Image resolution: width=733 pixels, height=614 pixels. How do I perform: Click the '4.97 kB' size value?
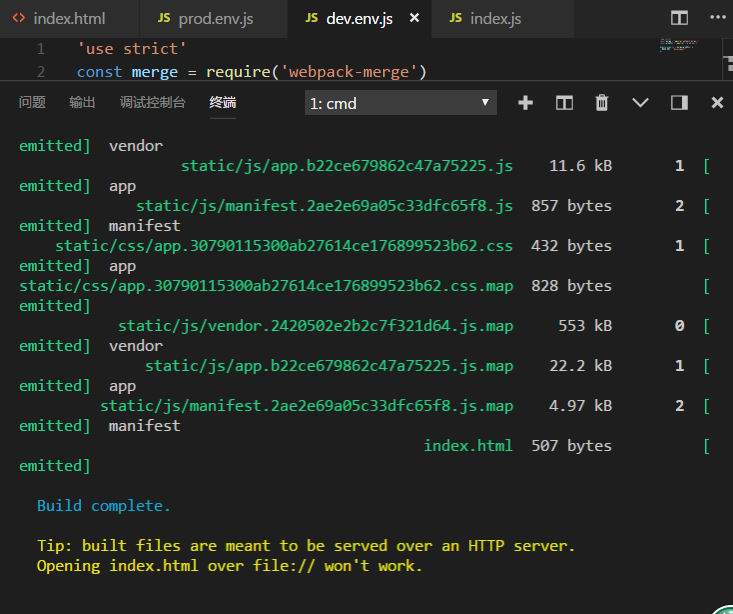click(581, 406)
